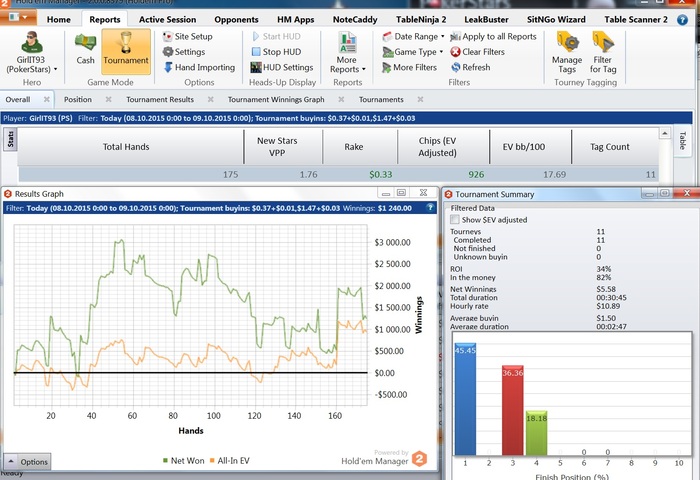The image size is (700, 480).
Task: Open Site Setup options
Action: [188, 37]
